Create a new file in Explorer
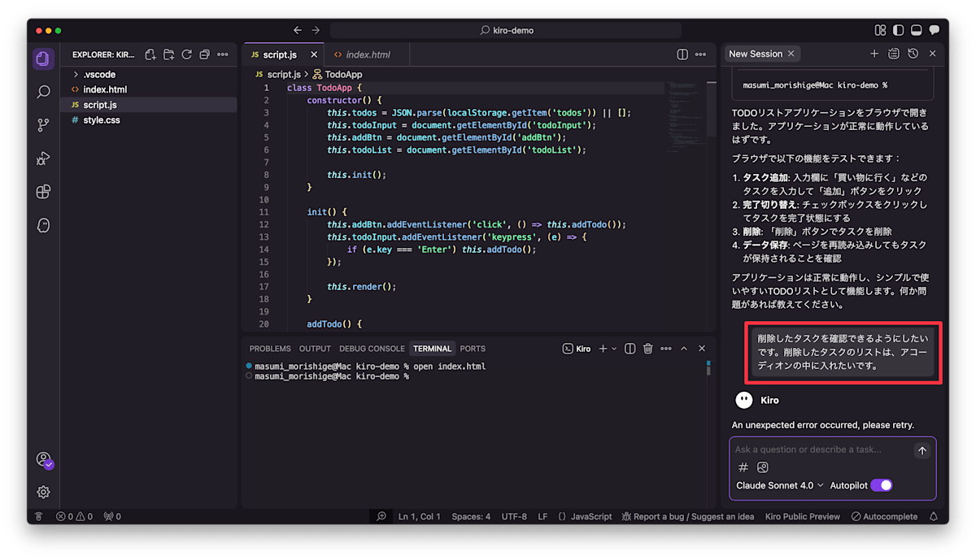The width and height of the screenshot is (976, 560). click(150, 54)
